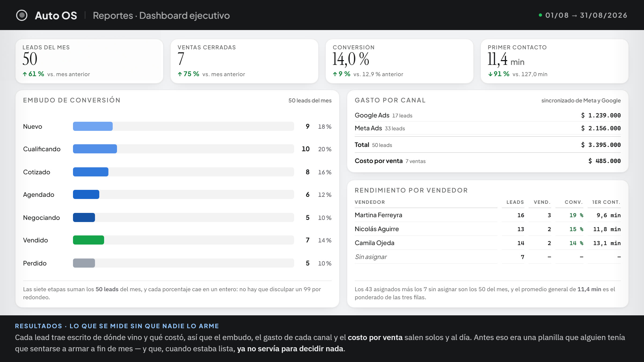Click 'sincronizado de Meta y Google' note
The height and width of the screenshot is (362, 644).
coord(581,101)
